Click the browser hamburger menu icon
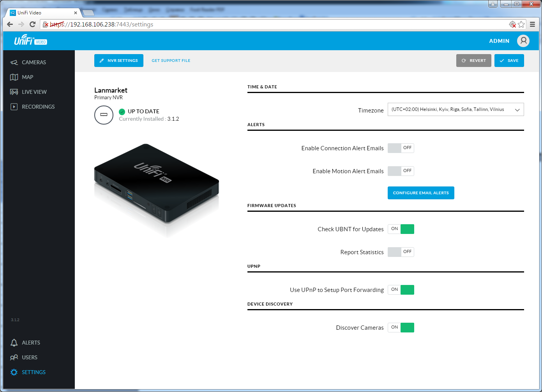Viewport: 542px width, 392px height. click(x=532, y=25)
